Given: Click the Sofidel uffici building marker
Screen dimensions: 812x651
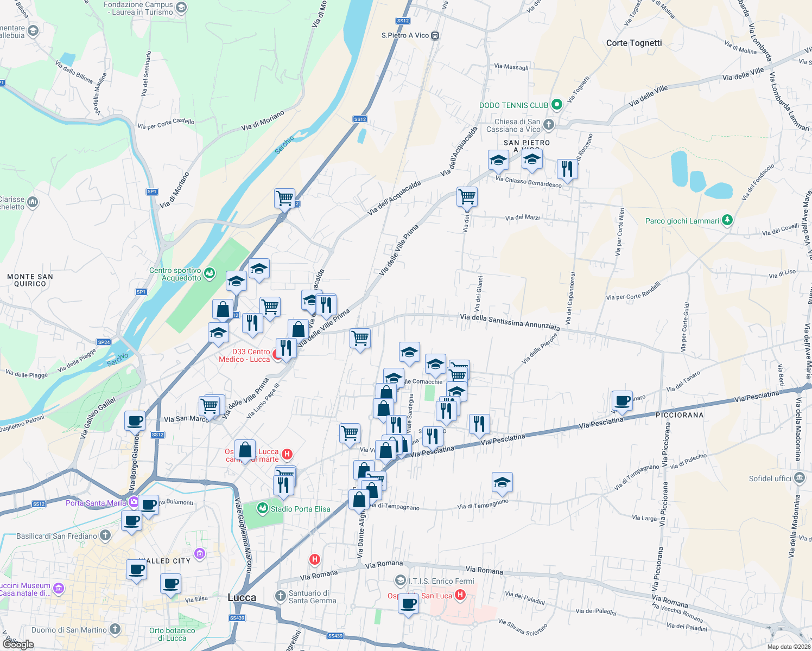Looking at the screenshot, I should 799,477.
